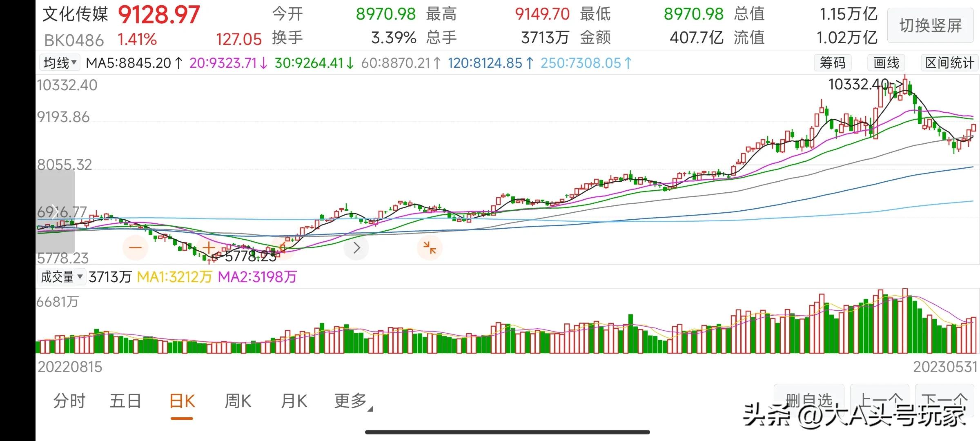The height and width of the screenshot is (441, 980).
Task: Activate the 画线 drawing tool
Action: click(885, 62)
